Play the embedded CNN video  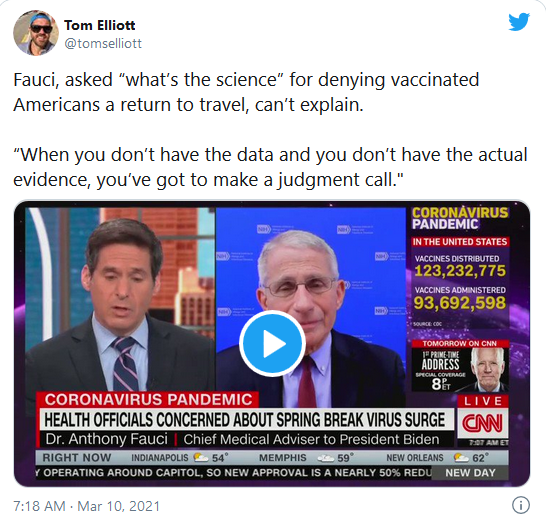272,343
